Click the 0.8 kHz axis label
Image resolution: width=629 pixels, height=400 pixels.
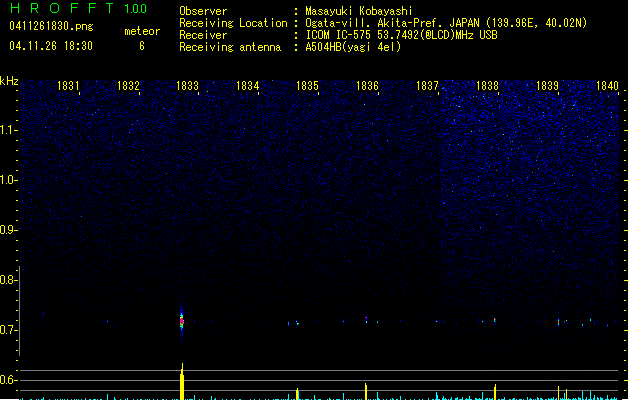point(8,280)
